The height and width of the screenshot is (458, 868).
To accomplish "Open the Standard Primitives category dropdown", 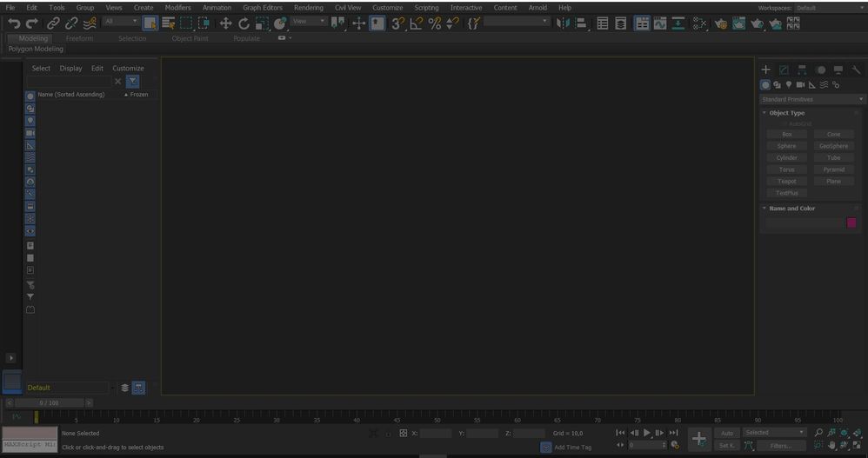I will tap(811, 100).
